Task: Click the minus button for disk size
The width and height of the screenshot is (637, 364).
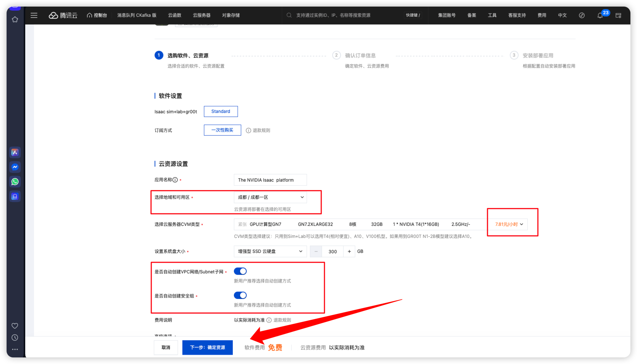Action: (x=316, y=251)
